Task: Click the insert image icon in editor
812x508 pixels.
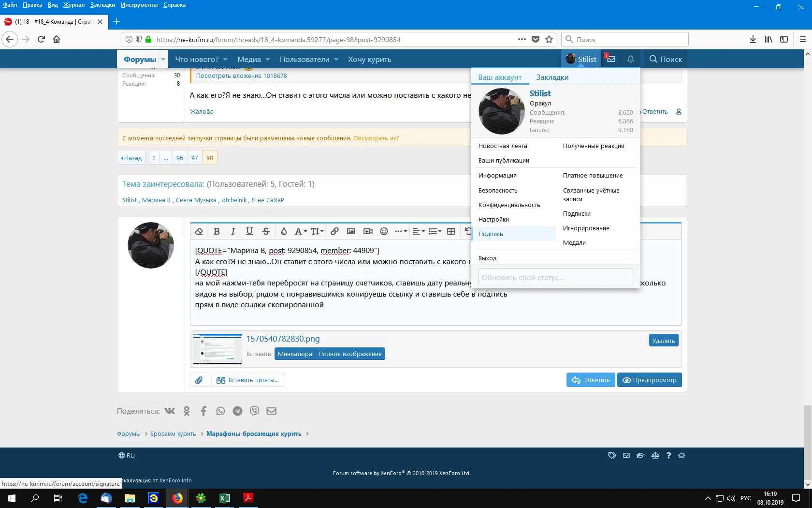Action: pos(351,231)
